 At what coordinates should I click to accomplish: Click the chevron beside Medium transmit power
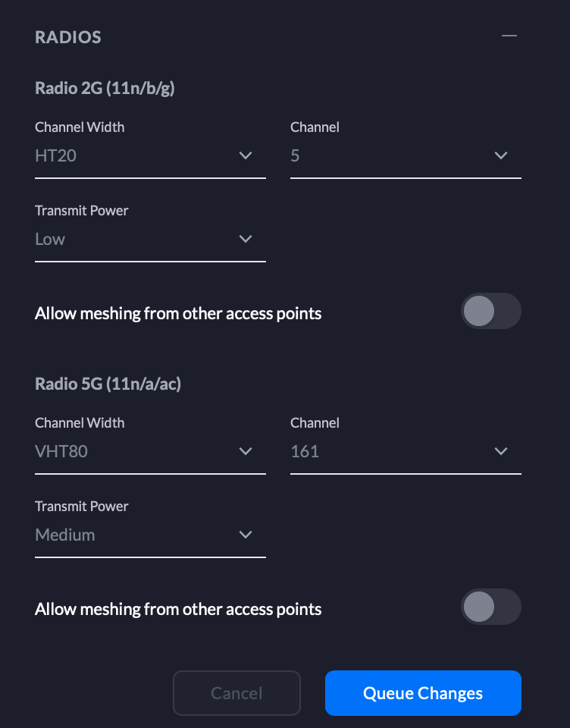(246, 535)
